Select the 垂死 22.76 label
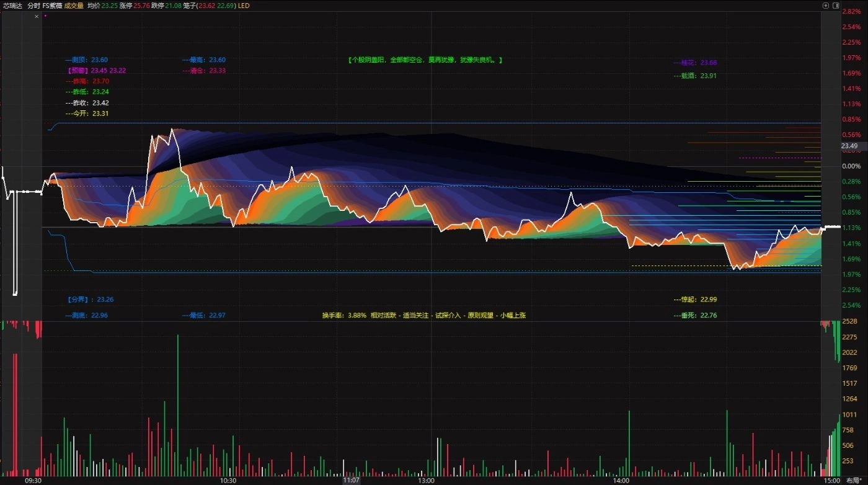Image resolution: width=868 pixels, height=485 pixels. pyautogui.click(x=695, y=315)
